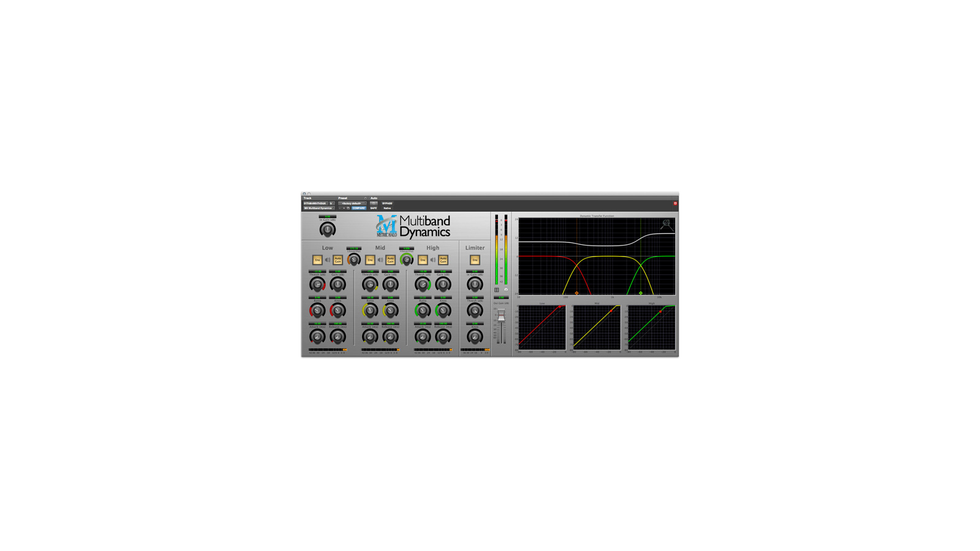Click the spectrum analyzer magnifier icon

click(666, 225)
